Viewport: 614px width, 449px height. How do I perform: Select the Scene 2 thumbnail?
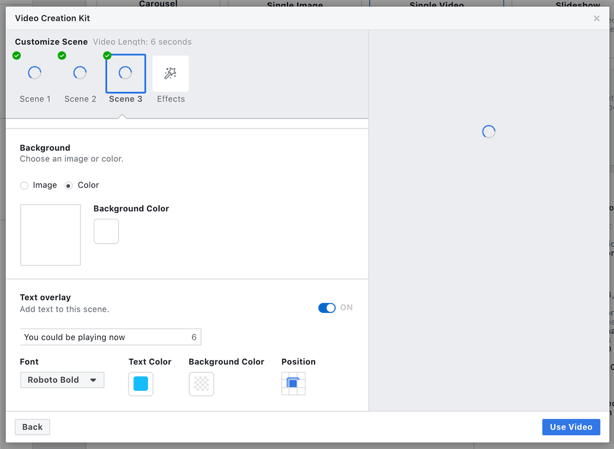(x=80, y=74)
